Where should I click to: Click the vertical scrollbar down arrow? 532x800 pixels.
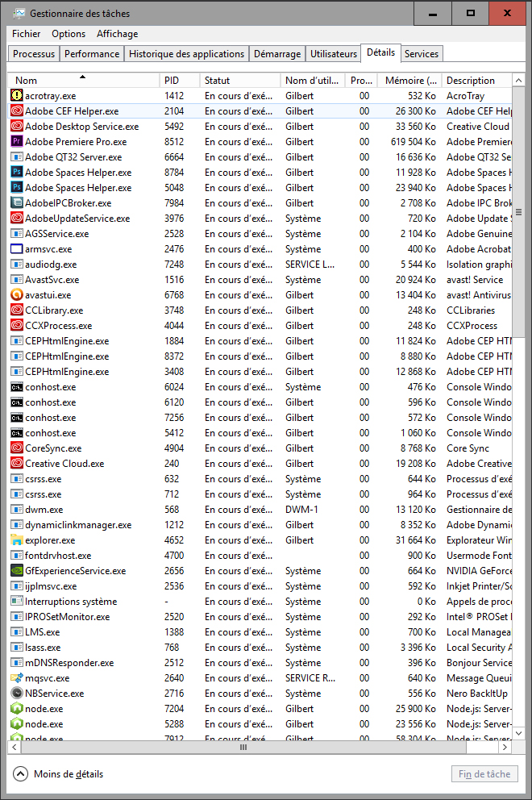[518, 734]
